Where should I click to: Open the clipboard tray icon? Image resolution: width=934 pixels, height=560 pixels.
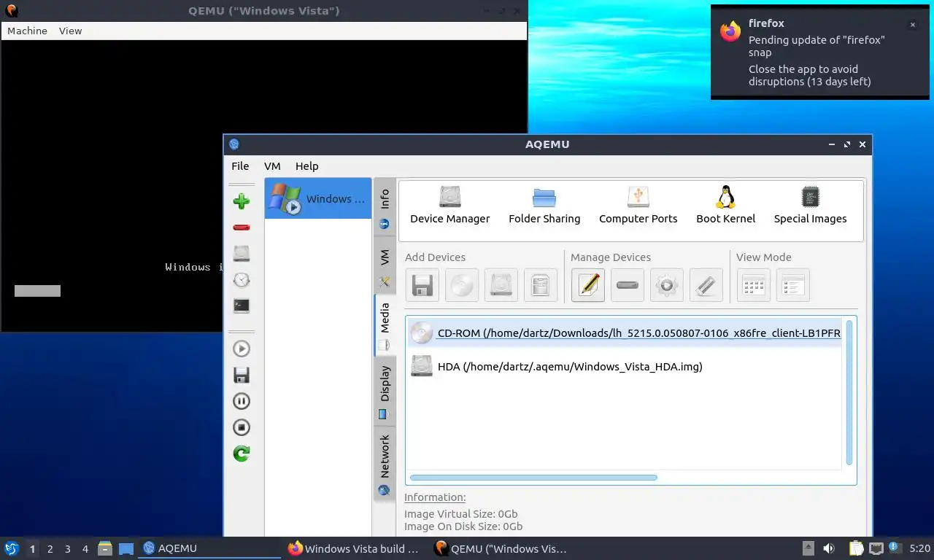[x=857, y=548]
